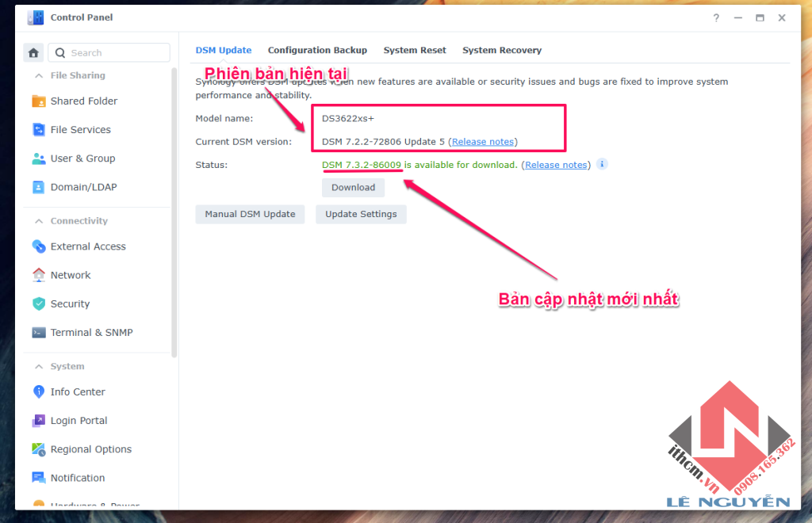
Task: Open the Security settings icon
Action: pyautogui.click(x=37, y=303)
